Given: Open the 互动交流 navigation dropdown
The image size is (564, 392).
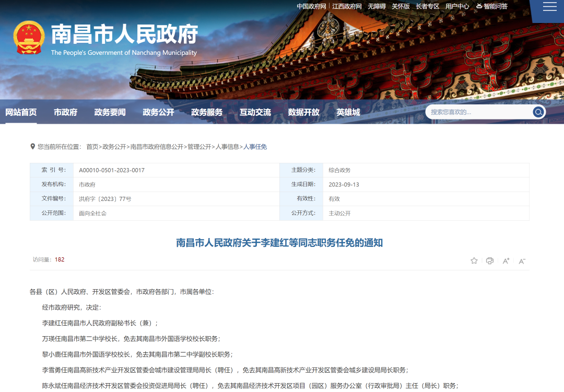Looking at the screenshot, I should pos(255,112).
